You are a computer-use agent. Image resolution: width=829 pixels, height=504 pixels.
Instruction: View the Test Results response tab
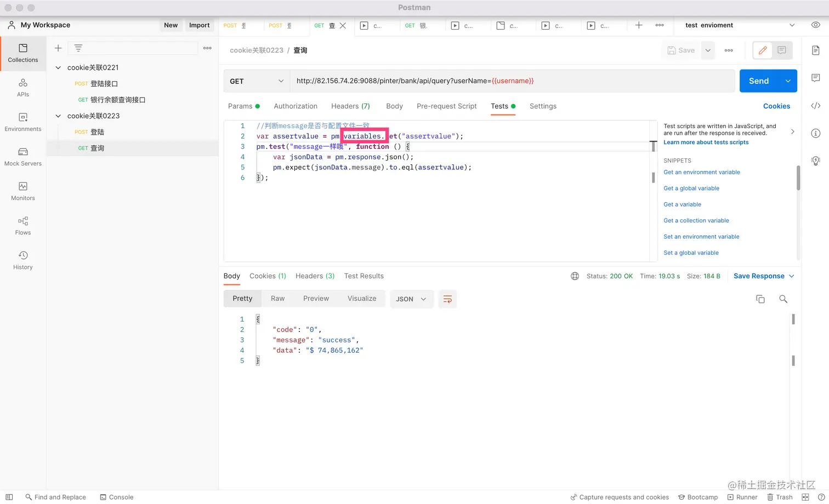[364, 276]
